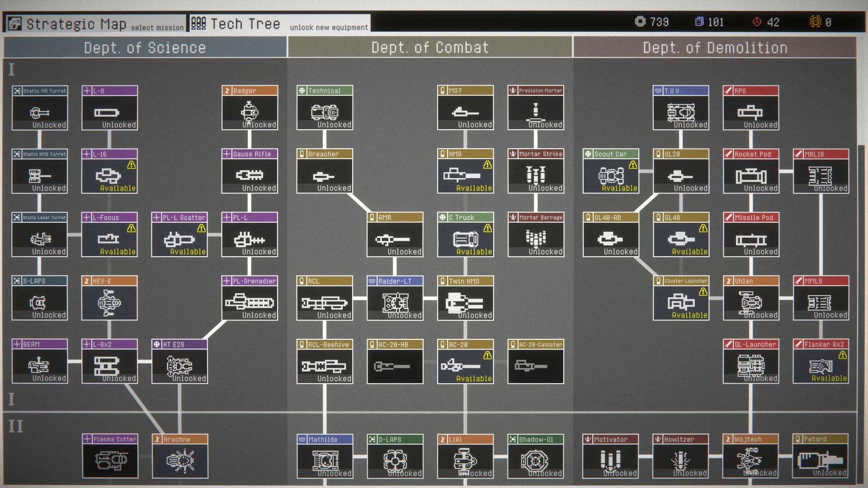Image resolution: width=868 pixels, height=488 pixels.
Task: Click the resource counter showing 739
Action: pos(651,22)
